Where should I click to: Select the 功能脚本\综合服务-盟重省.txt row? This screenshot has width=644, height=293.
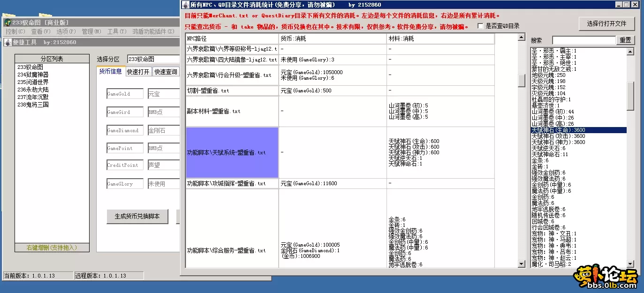pos(340,228)
